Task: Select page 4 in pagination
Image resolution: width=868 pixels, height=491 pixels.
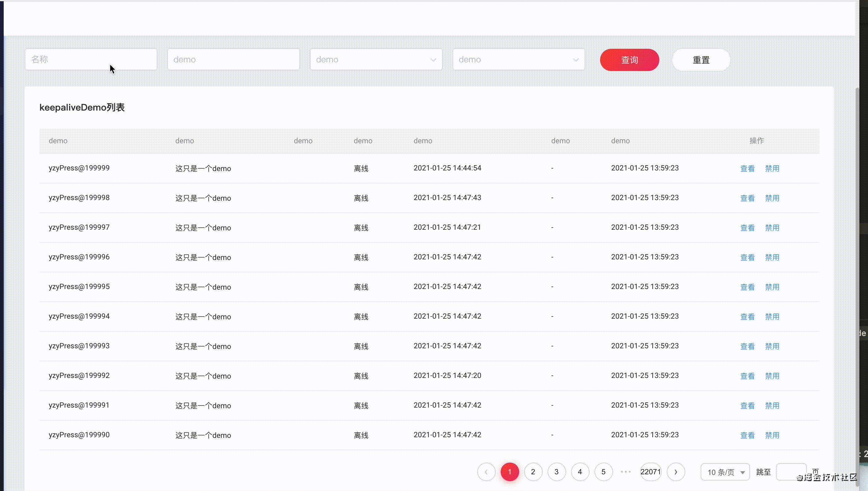Action: coord(580,472)
